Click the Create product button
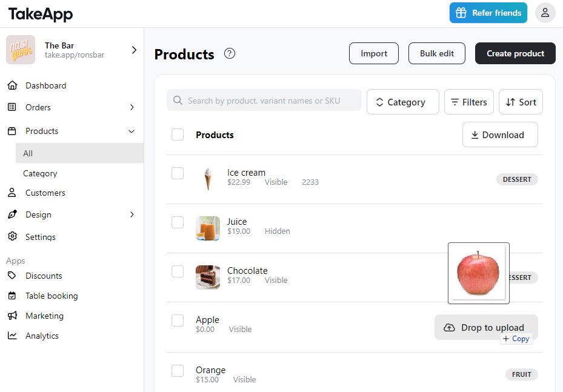Screen dimensions: 563x392 pos(515,53)
